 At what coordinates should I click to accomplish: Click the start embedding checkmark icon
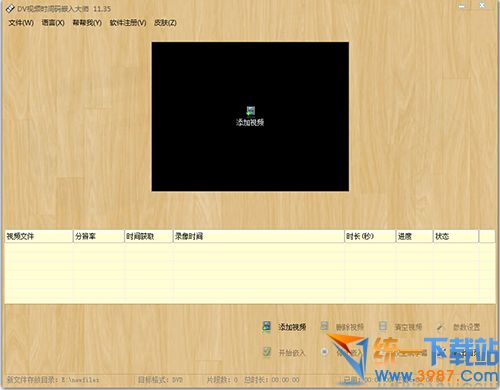click(x=267, y=352)
